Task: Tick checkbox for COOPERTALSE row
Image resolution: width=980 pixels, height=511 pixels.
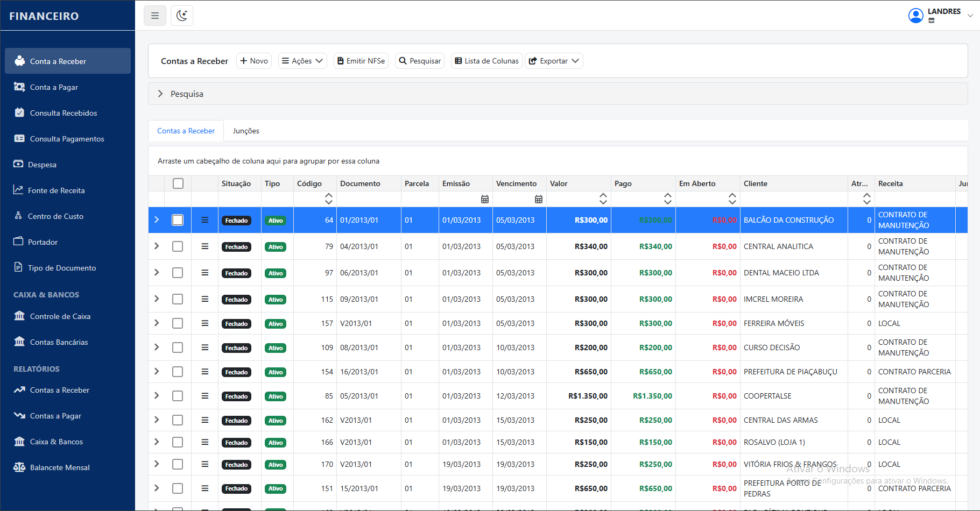Action: tap(178, 396)
